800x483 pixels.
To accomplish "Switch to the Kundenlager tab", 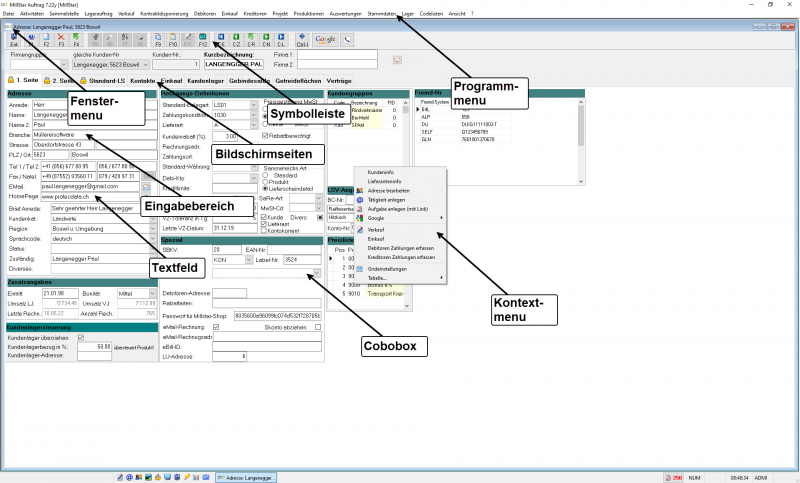I will [206, 81].
